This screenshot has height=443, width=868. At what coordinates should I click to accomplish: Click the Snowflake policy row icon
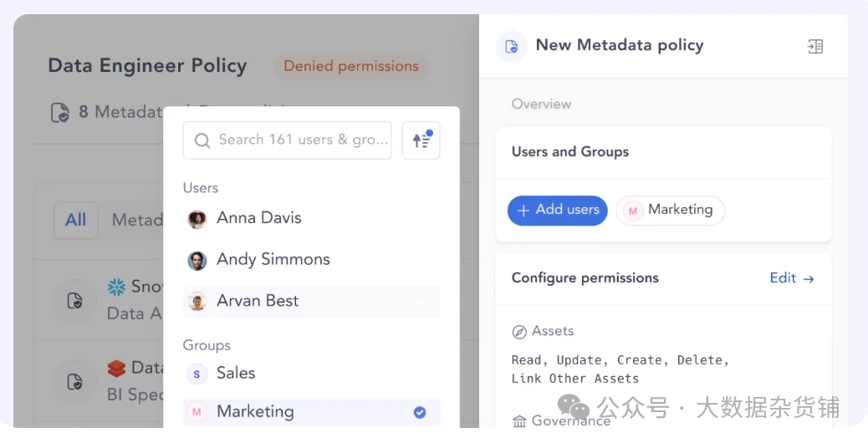[74, 301]
